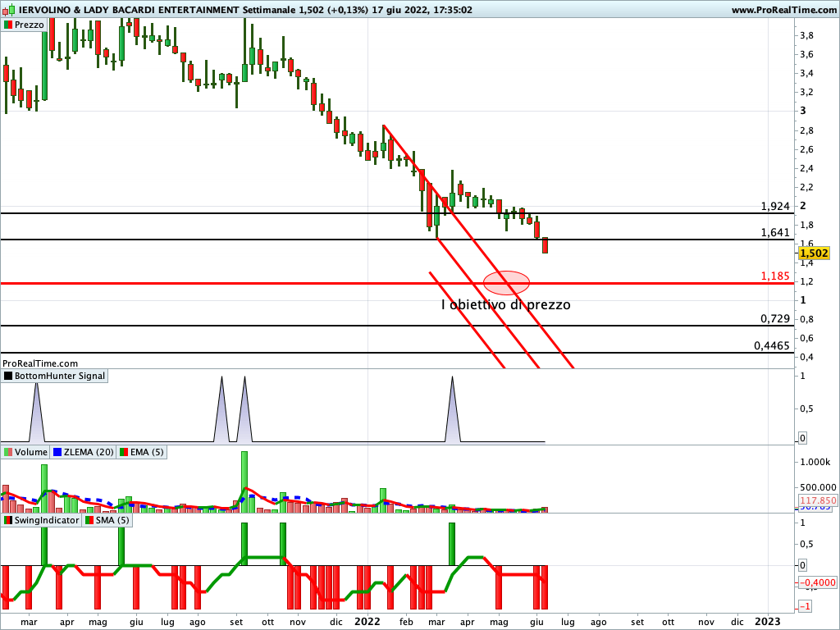Click the red ellipse price target marker

[506, 283]
